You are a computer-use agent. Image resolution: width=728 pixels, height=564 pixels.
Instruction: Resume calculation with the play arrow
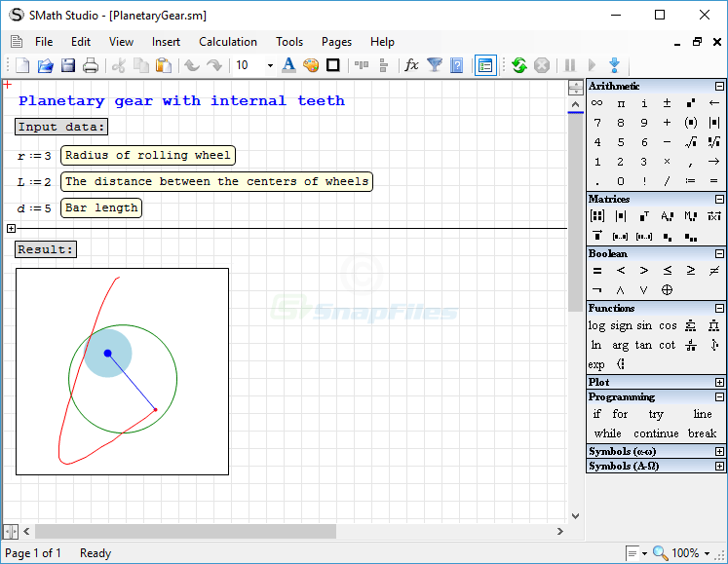pos(592,65)
